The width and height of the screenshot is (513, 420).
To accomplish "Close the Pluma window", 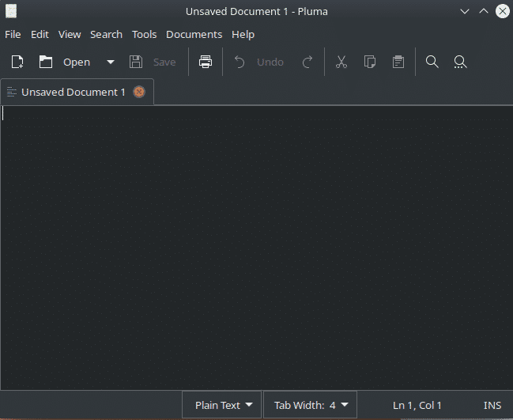I will (x=503, y=11).
